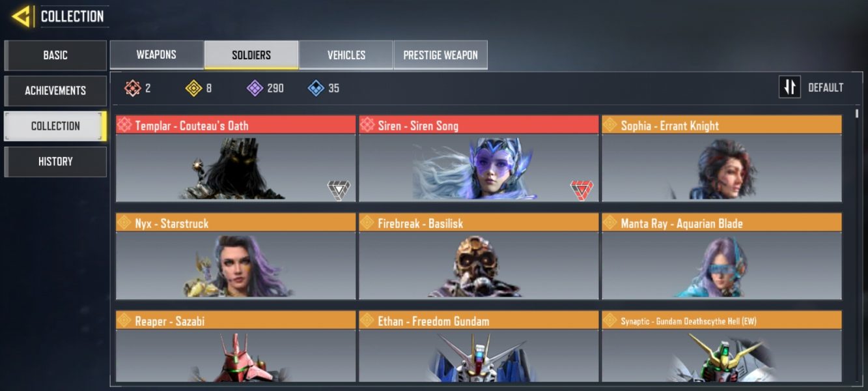Switch to the Vehicles tab

tap(346, 55)
